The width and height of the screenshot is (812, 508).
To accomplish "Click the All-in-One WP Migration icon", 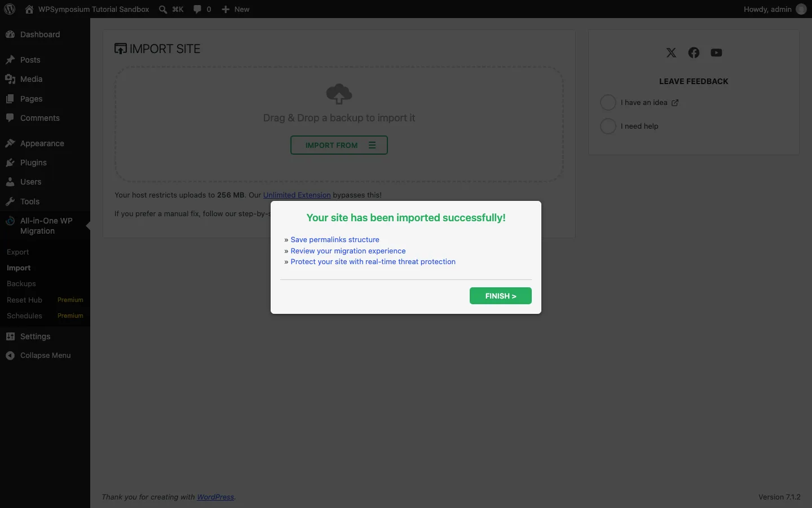I will click(10, 221).
